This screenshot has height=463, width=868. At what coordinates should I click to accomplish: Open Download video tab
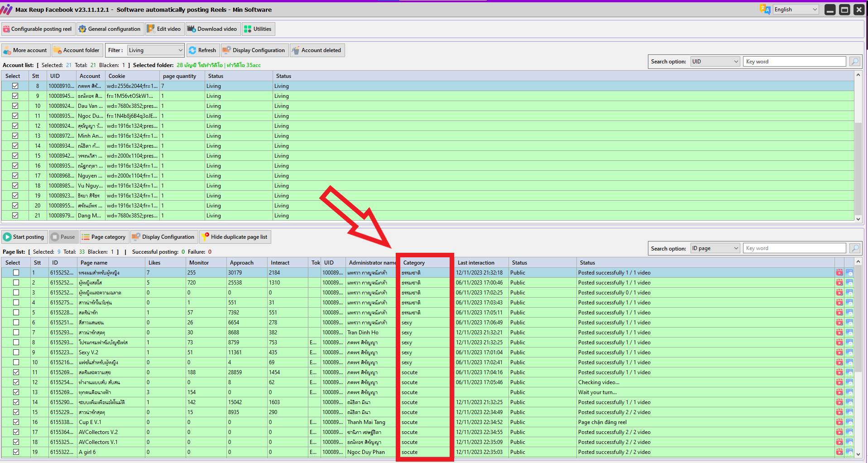[x=212, y=29]
